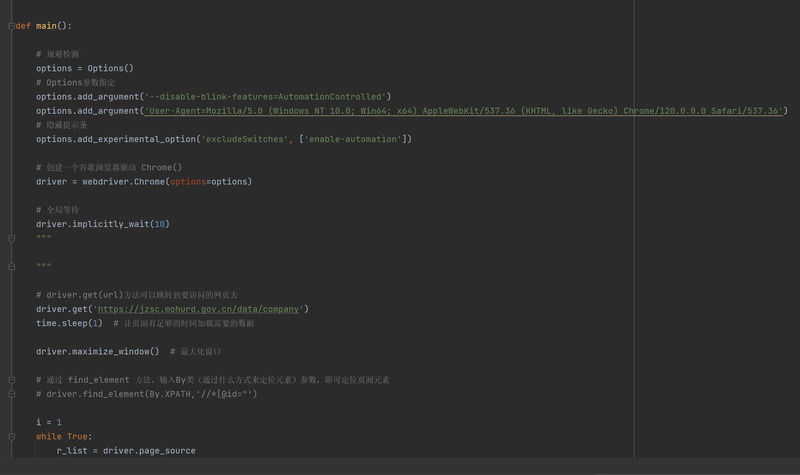Screen dimensions: 800x475
Task: Click the fold marker at the closing triple-quote line
Action: (11, 266)
